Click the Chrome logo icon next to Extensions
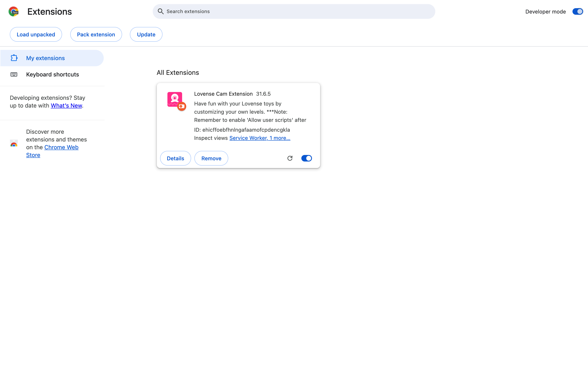The width and height of the screenshot is (588, 368). click(14, 11)
